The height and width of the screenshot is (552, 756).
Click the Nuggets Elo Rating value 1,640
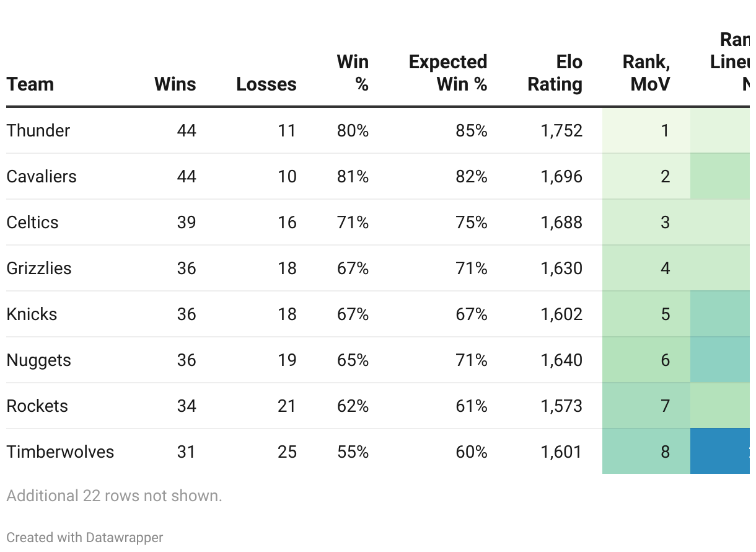pos(561,360)
